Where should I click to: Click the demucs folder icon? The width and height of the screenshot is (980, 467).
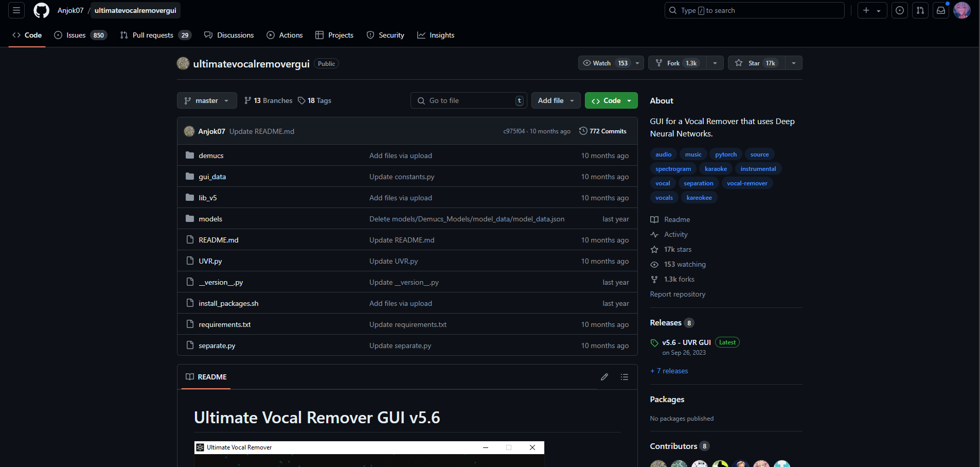pyautogui.click(x=190, y=155)
